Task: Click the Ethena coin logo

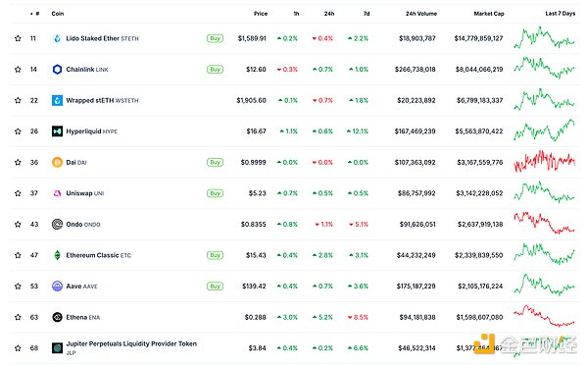Action: (x=57, y=317)
